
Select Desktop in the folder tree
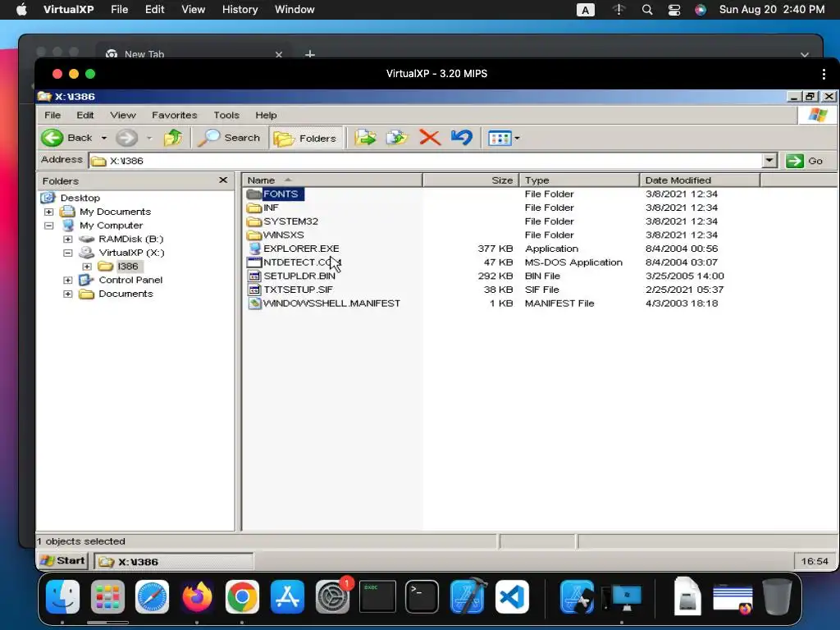pos(80,198)
